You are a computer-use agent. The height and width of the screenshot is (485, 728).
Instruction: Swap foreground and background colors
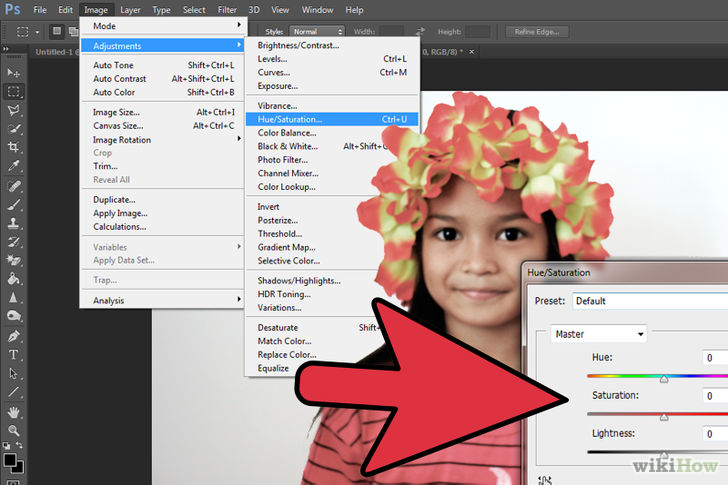click(x=20, y=446)
